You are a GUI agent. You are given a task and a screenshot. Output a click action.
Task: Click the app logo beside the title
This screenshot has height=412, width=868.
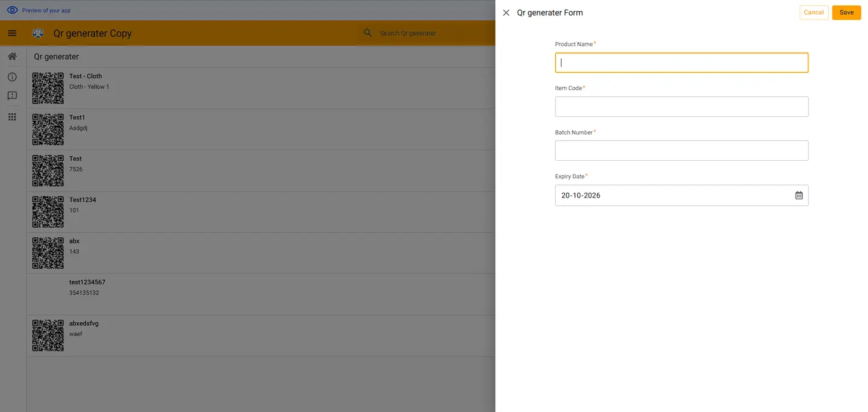38,33
